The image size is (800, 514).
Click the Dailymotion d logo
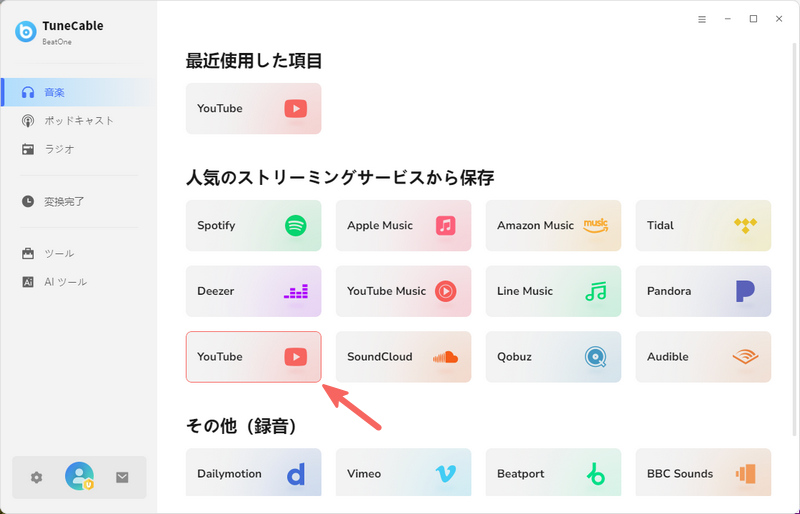tap(296, 474)
